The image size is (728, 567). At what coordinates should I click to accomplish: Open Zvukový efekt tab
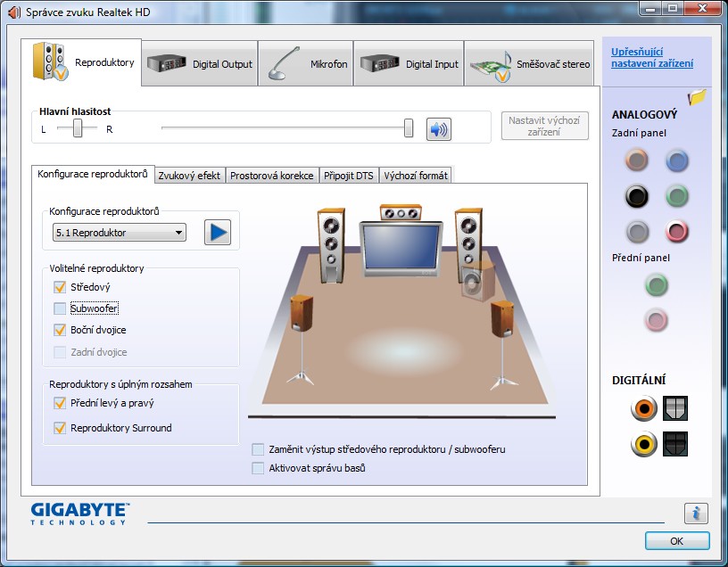coord(189,176)
